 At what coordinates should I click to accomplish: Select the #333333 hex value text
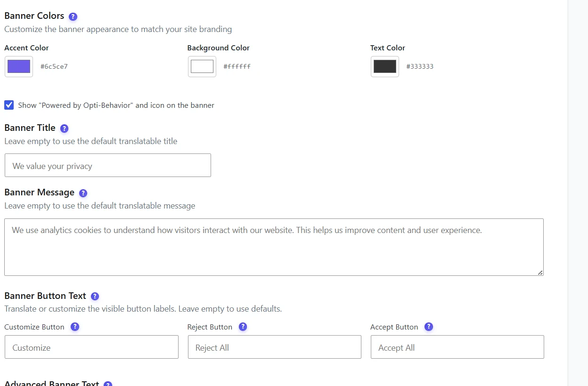pyautogui.click(x=420, y=66)
